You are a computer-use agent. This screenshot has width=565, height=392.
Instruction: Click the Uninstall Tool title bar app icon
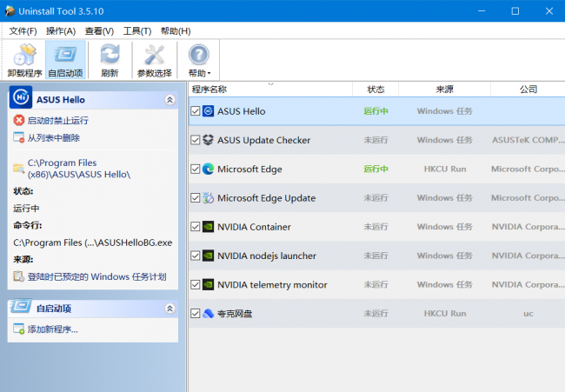pos(10,11)
